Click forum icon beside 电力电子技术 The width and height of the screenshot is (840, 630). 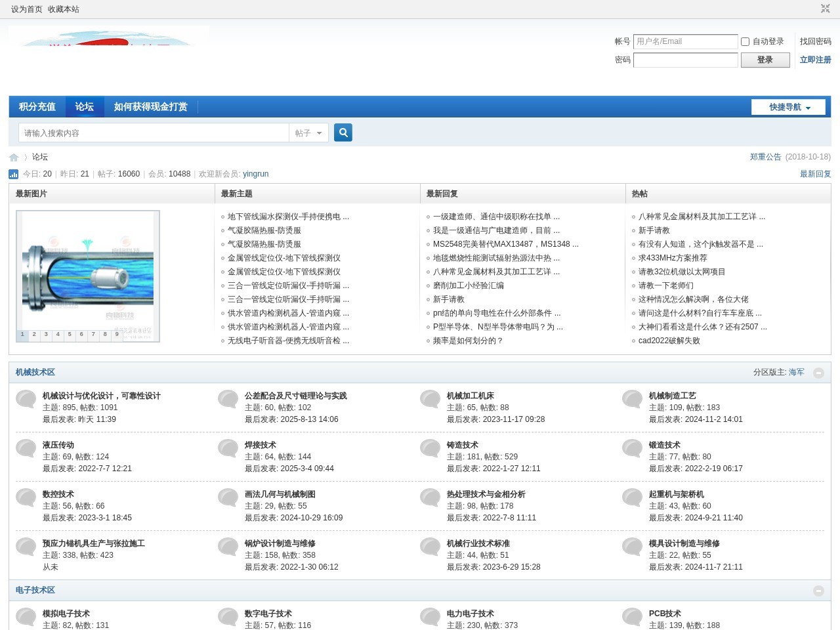[x=430, y=617]
